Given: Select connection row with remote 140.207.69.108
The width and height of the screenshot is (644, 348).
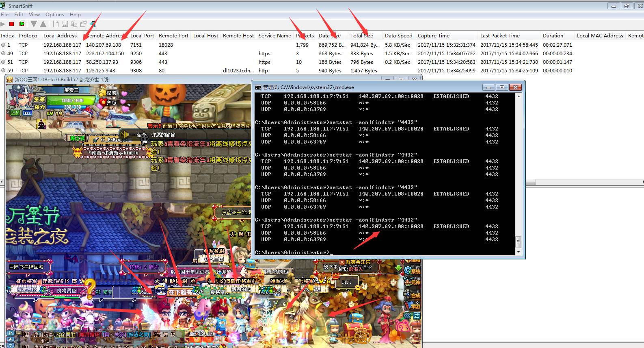Looking at the screenshot, I should point(322,45).
